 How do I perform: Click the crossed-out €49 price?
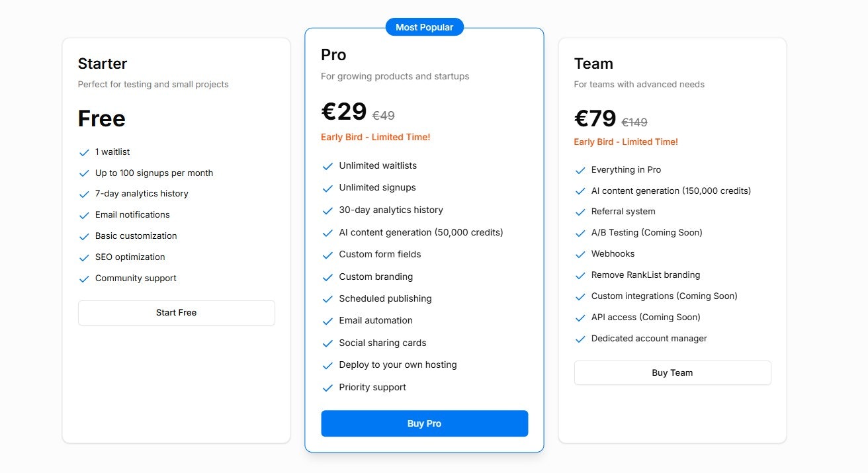(384, 116)
